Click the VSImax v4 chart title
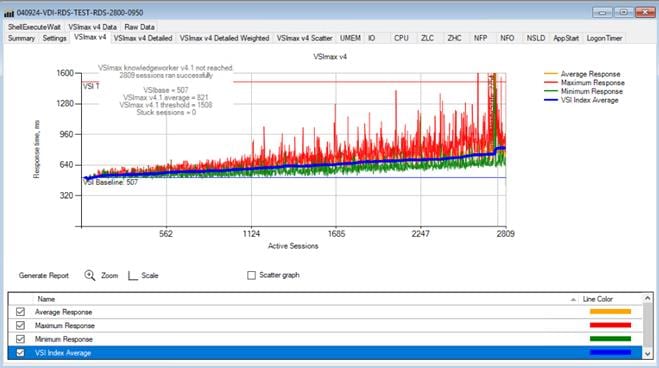 [330, 56]
